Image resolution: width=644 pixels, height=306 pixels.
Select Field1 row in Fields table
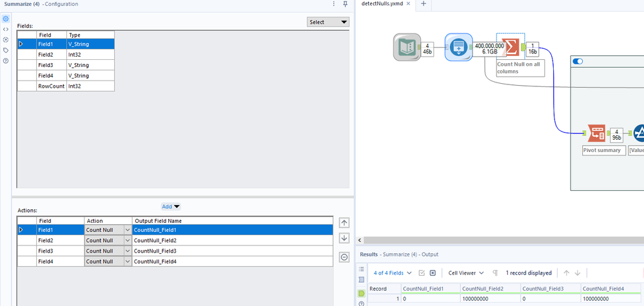66,44
